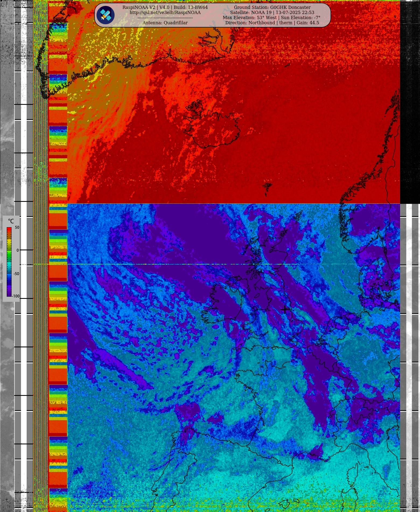The height and width of the screenshot is (512, 420).
Task: Click the -100 value on temperature legend
Action: [x=16, y=296]
